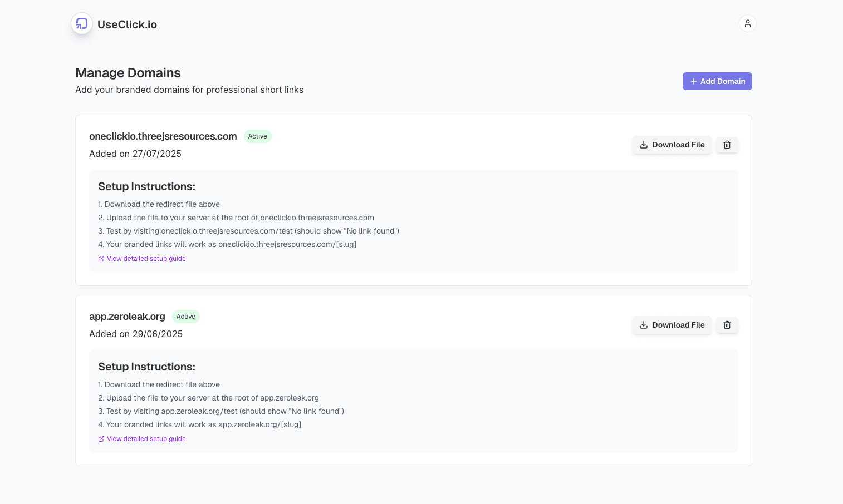The height and width of the screenshot is (504, 843).
Task: Click the download arrow icon on the first Download File button
Action: point(644,145)
